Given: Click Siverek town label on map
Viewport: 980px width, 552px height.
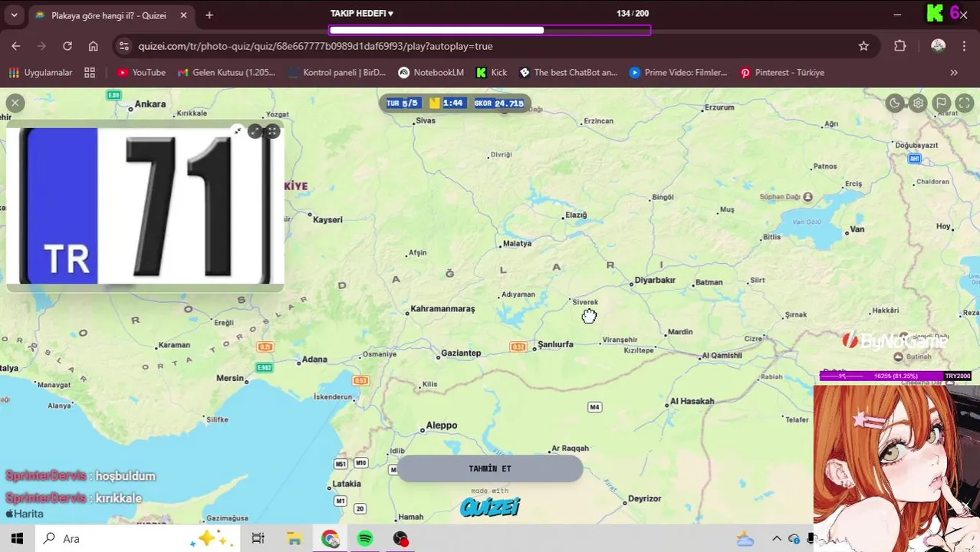Looking at the screenshot, I should 584,302.
